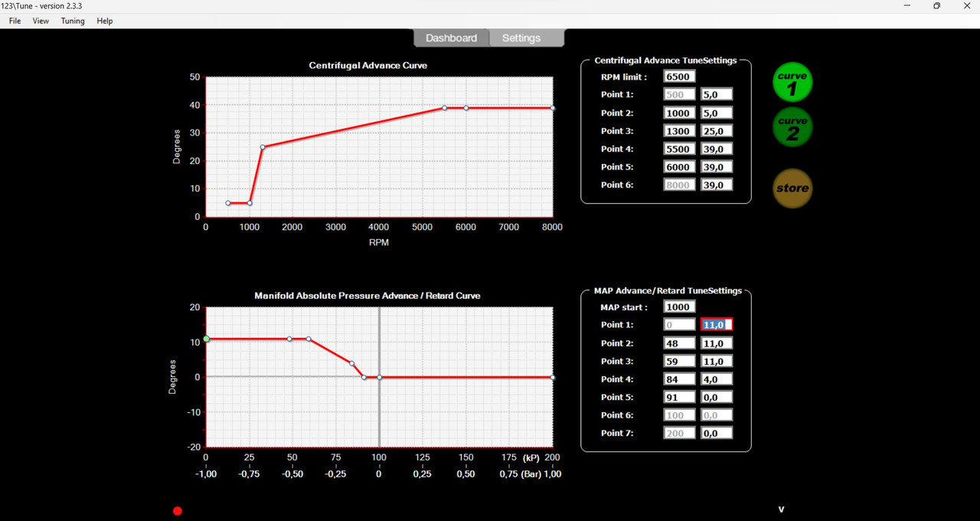
Task: Select the curve 1 green button
Action: 792,82
